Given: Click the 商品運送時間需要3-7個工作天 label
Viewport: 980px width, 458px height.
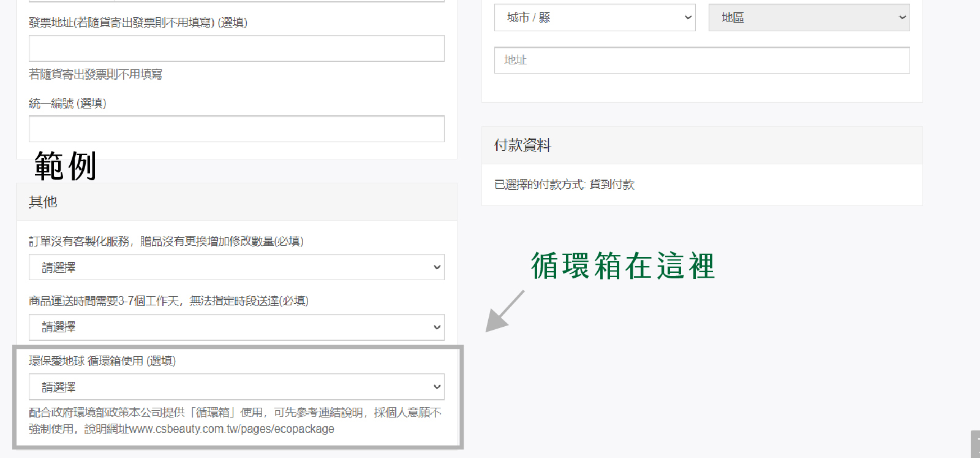Looking at the screenshot, I should click(168, 301).
